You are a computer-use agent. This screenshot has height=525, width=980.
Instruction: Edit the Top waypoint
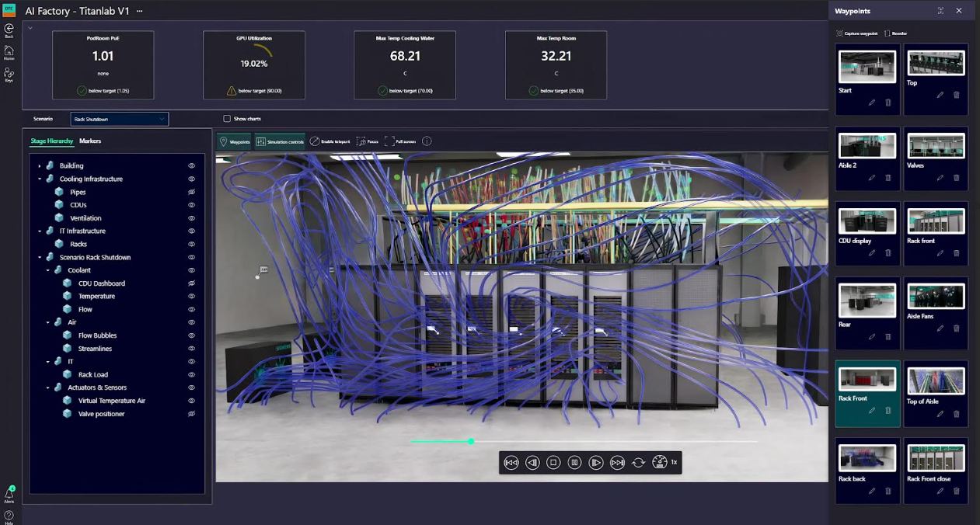click(940, 95)
